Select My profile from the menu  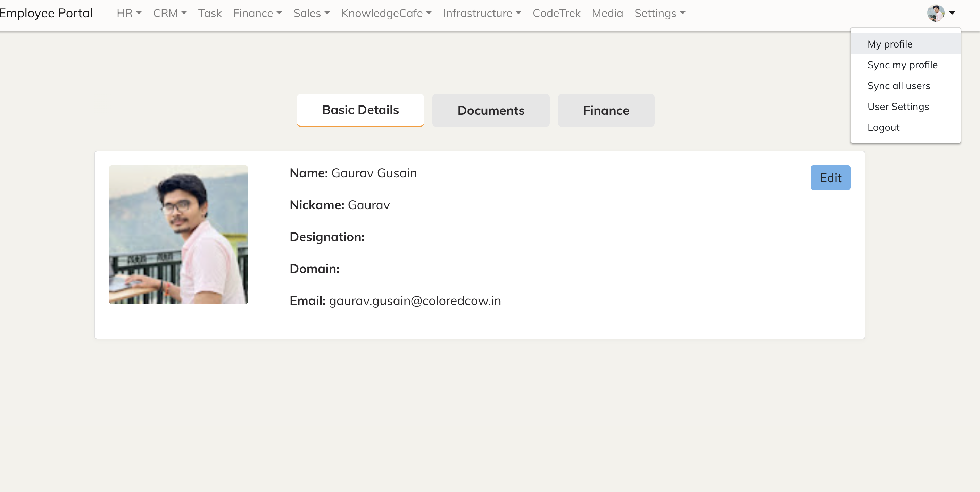coord(890,44)
